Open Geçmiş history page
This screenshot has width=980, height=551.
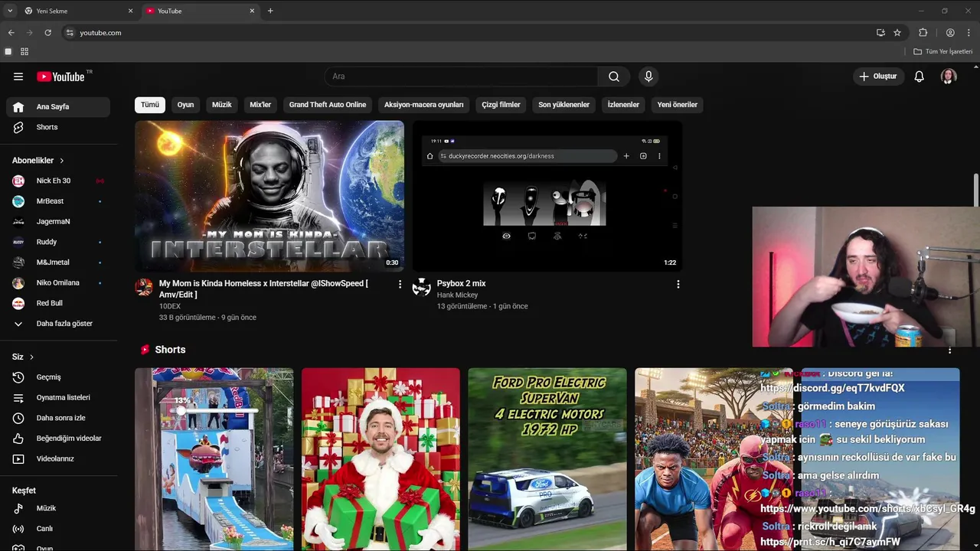point(58,377)
